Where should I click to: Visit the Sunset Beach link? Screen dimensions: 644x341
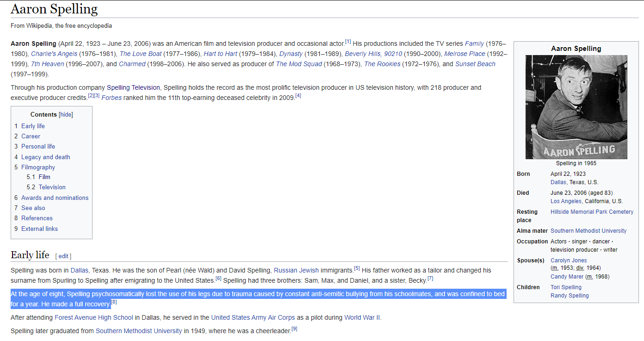(x=475, y=64)
